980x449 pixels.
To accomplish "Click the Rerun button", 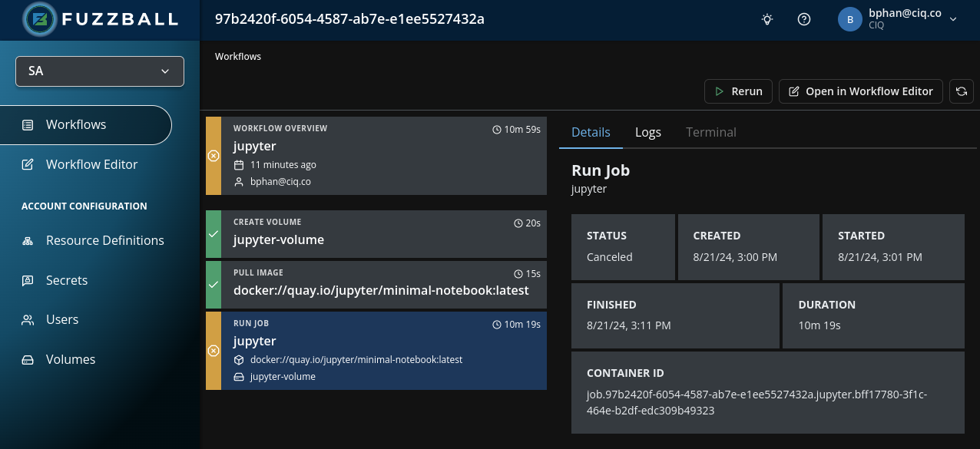I will point(738,91).
